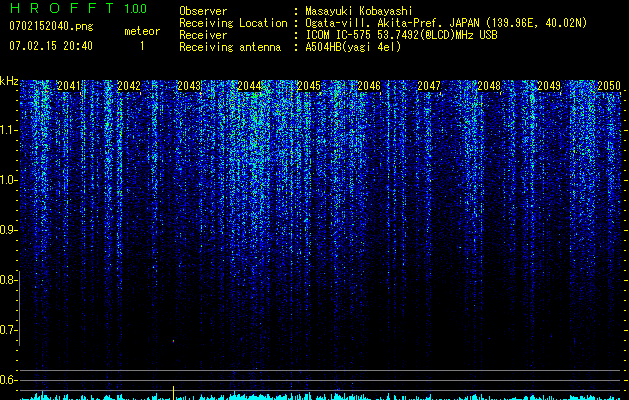Viewport: 629px width, 400px height.
Task: Select the file name 0702152040.png
Action: [x=51, y=27]
